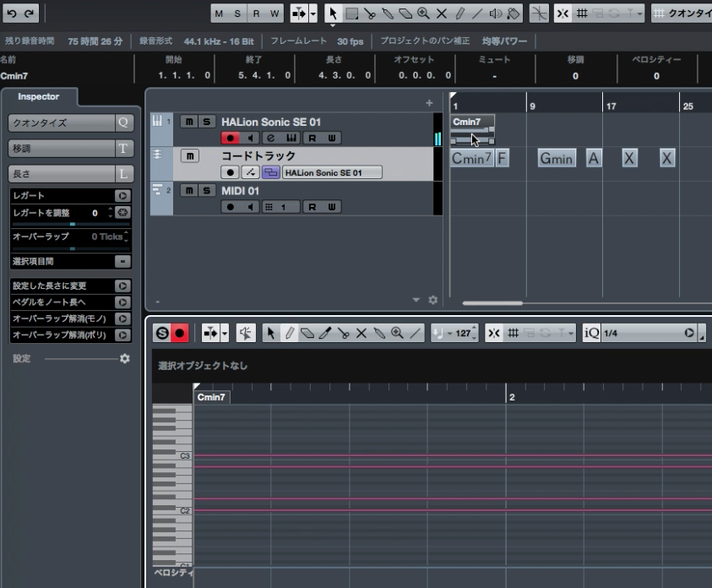Select the Gmin chord event in the timeline
The image size is (712, 588).
(x=556, y=158)
